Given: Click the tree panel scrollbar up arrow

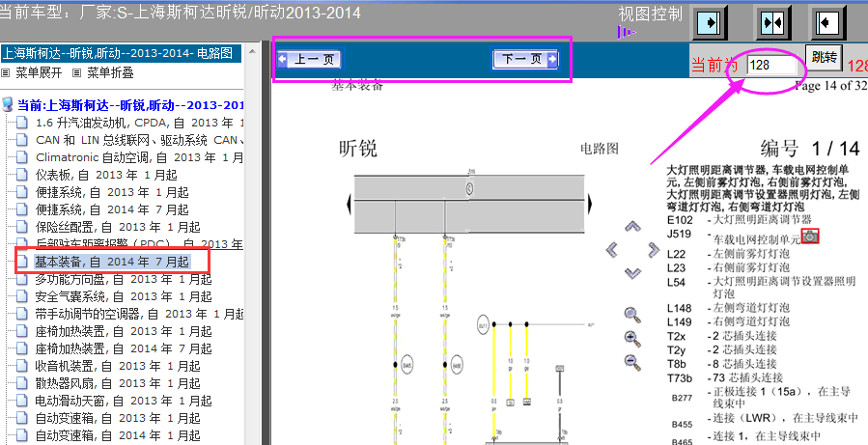Looking at the screenshot, I should (252, 51).
